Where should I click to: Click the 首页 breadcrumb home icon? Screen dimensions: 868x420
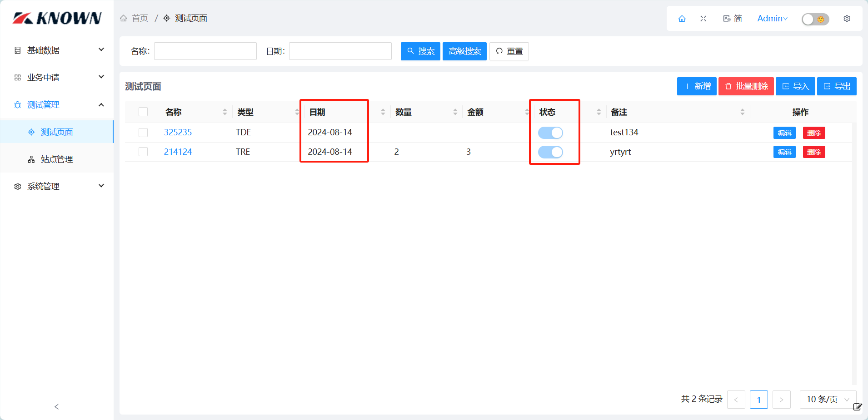[124, 18]
